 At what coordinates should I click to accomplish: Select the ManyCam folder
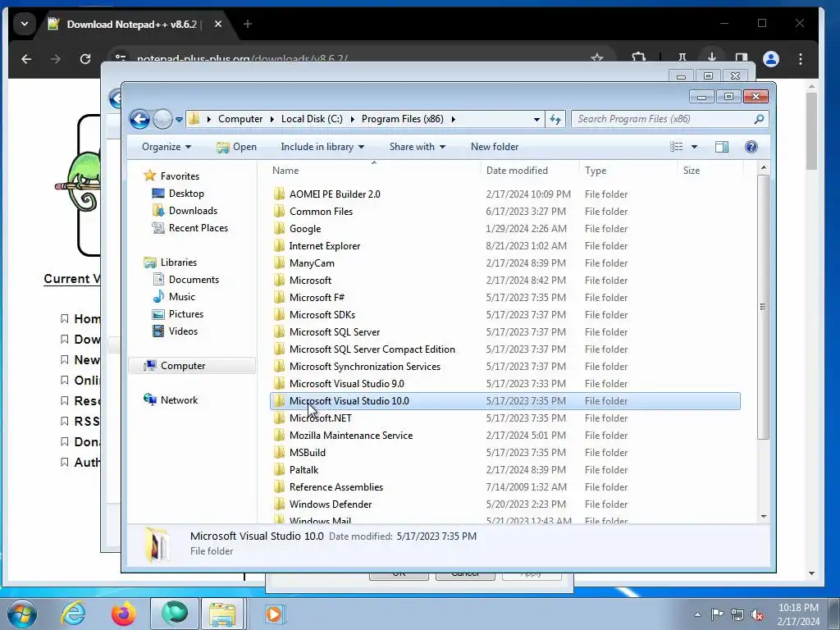point(505,263)
